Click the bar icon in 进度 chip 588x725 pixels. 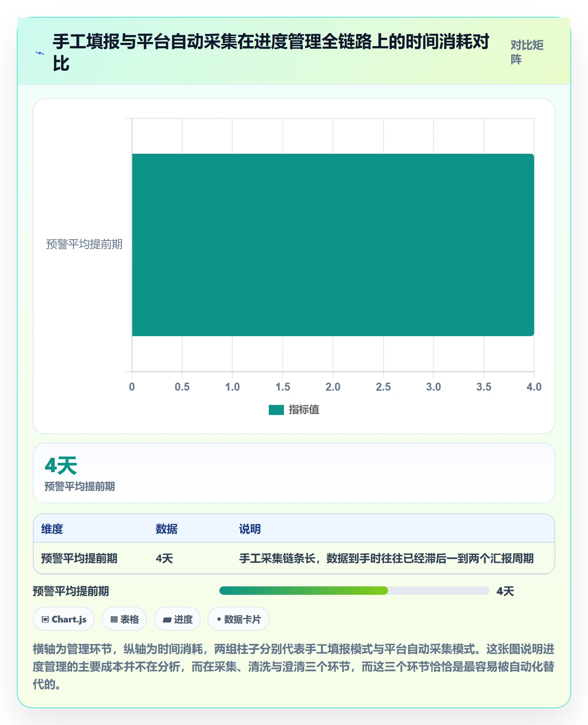(x=167, y=620)
